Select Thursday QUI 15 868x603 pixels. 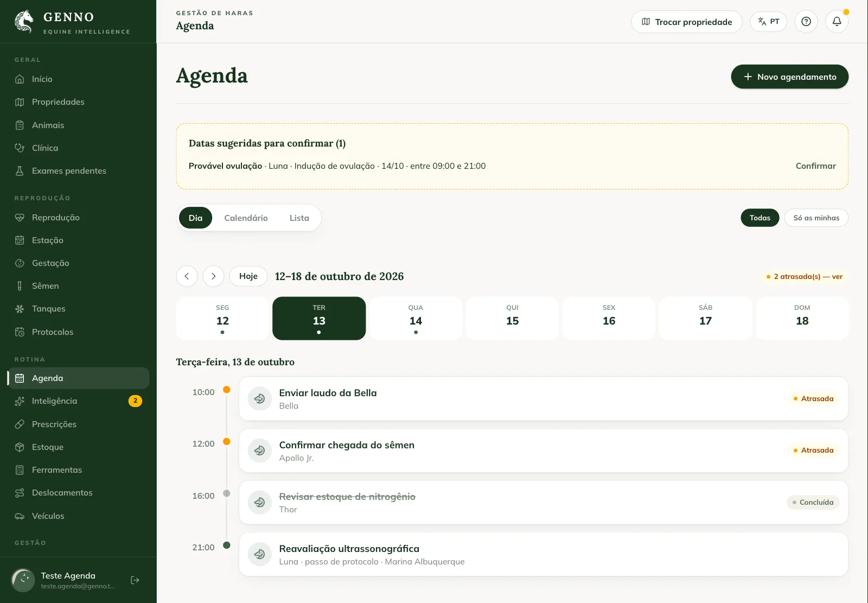click(512, 319)
